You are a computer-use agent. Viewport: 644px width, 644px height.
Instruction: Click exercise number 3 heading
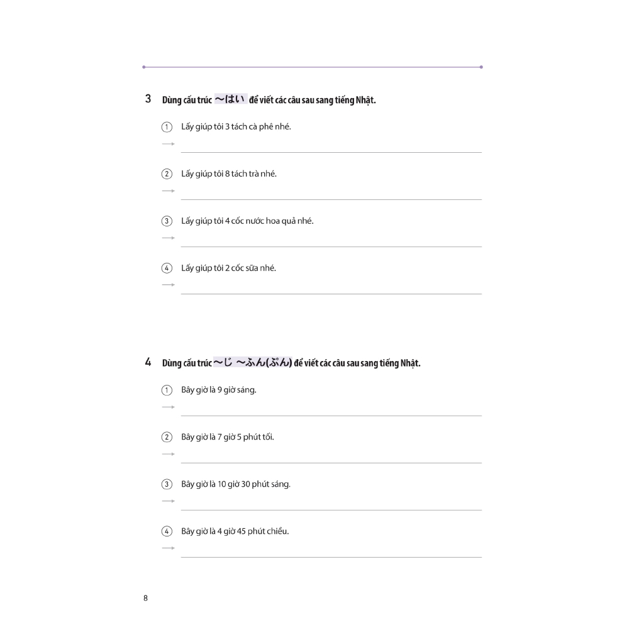pyautogui.click(x=148, y=99)
